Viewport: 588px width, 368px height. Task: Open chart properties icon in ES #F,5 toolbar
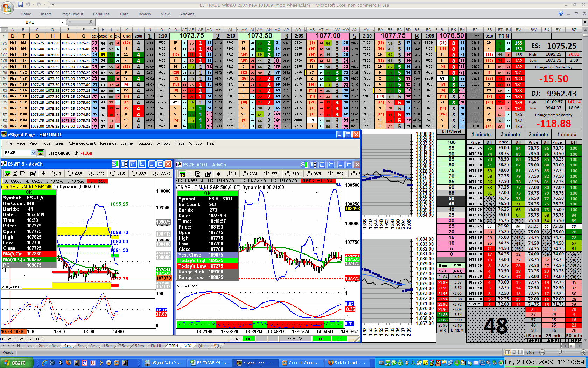33,173
